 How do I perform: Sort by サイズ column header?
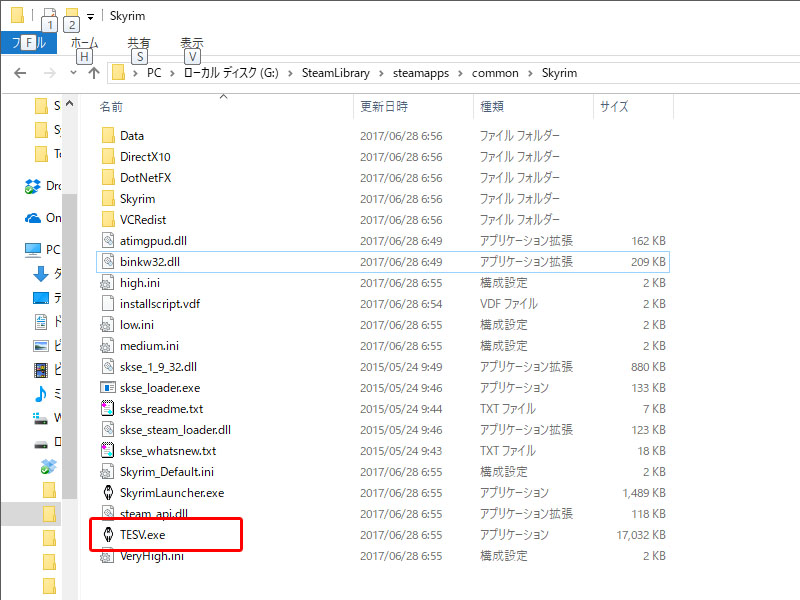[x=634, y=107]
